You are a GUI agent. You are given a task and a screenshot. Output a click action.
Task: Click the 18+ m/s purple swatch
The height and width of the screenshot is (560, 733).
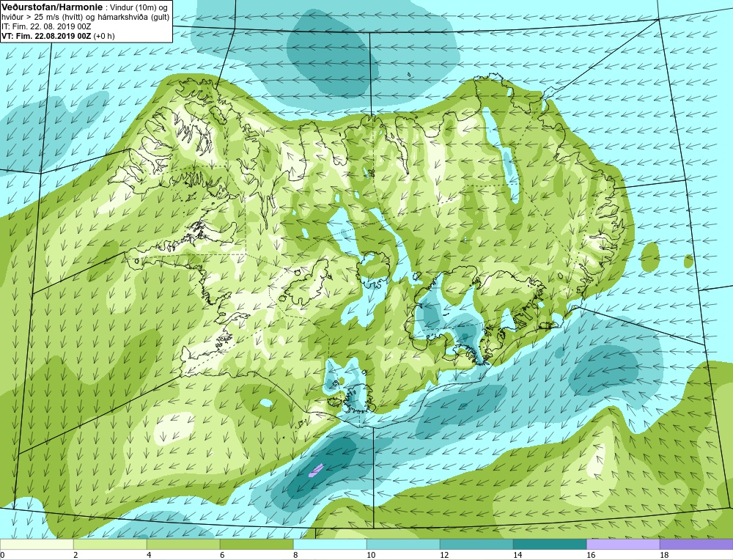point(696,545)
